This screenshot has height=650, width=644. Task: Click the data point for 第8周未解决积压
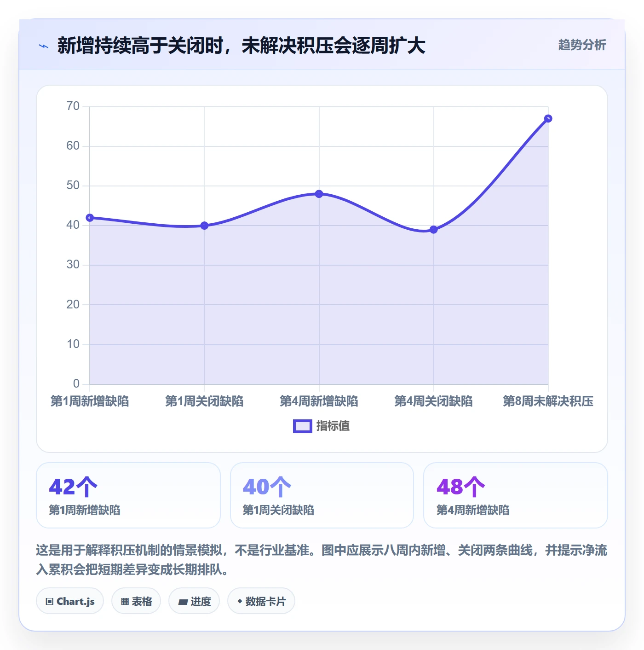[x=548, y=119]
